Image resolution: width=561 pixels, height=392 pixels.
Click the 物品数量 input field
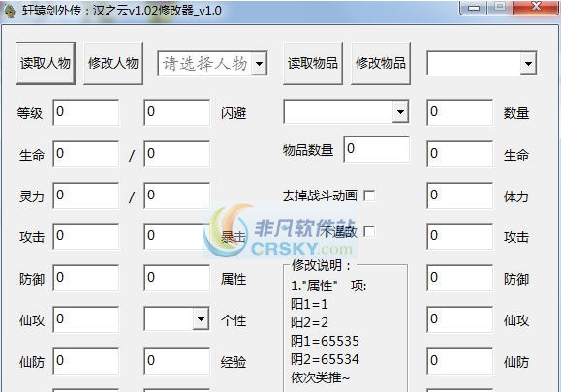coord(376,149)
